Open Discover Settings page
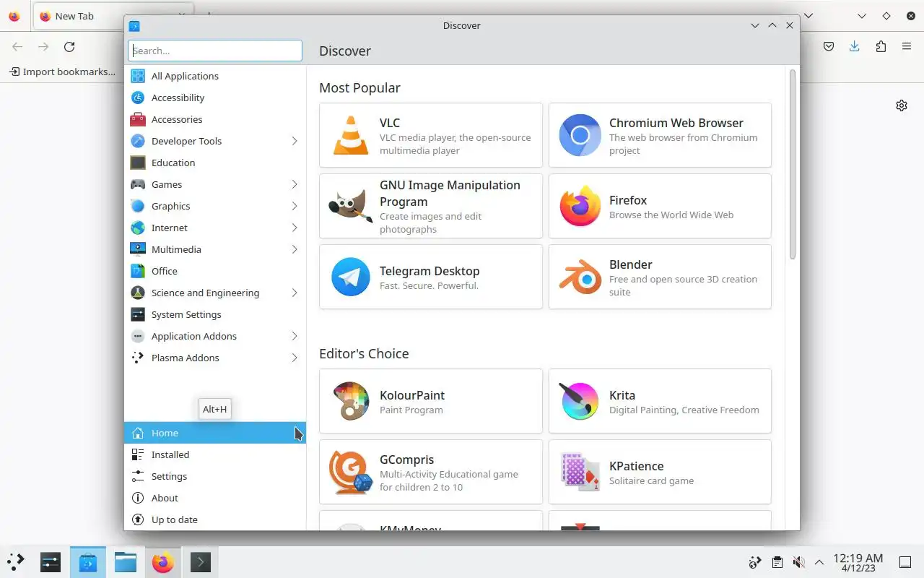 point(215,476)
